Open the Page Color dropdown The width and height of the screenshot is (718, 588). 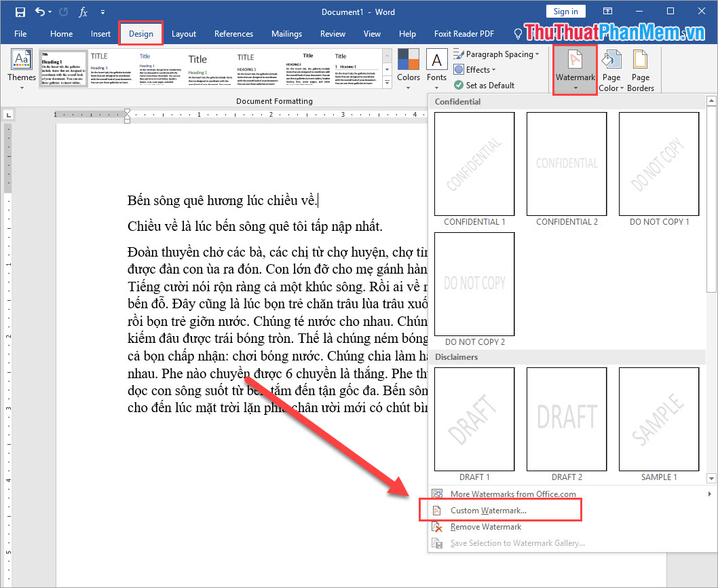pyautogui.click(x=611, y=70)
